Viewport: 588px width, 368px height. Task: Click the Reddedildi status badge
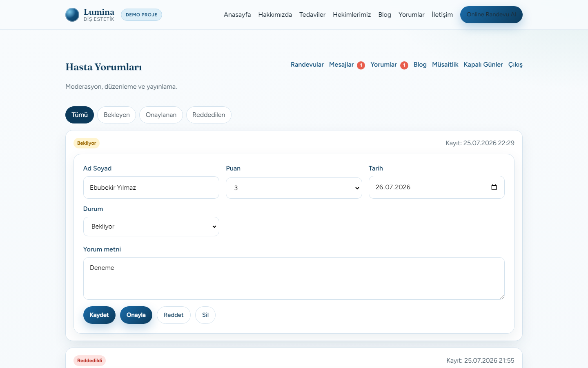(x=89, y=361)
